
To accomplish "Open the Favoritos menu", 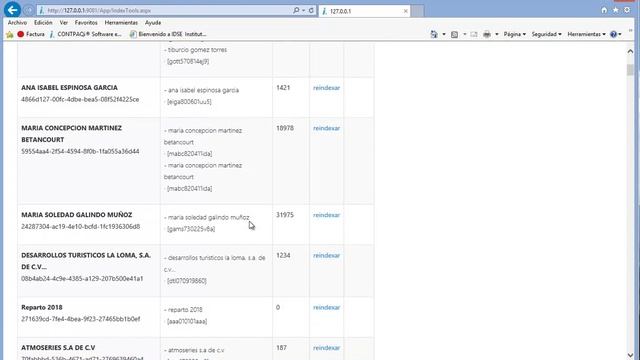I will (86, 23).
